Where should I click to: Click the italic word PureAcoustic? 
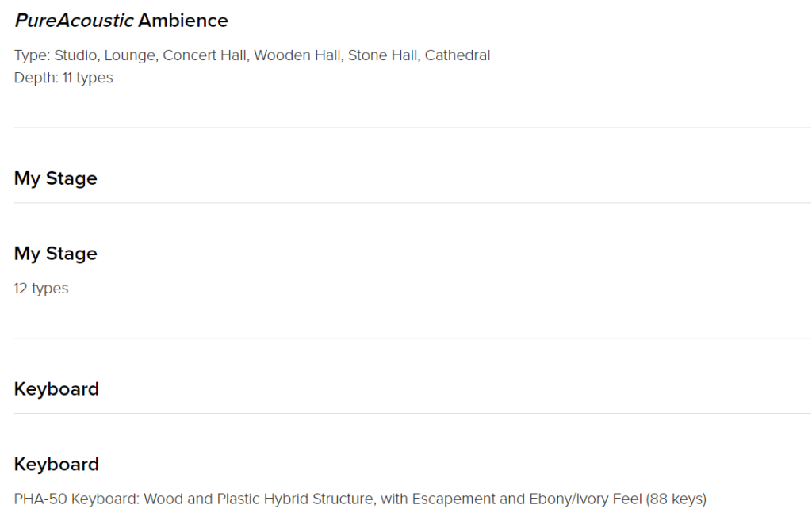tap(74, 21)
